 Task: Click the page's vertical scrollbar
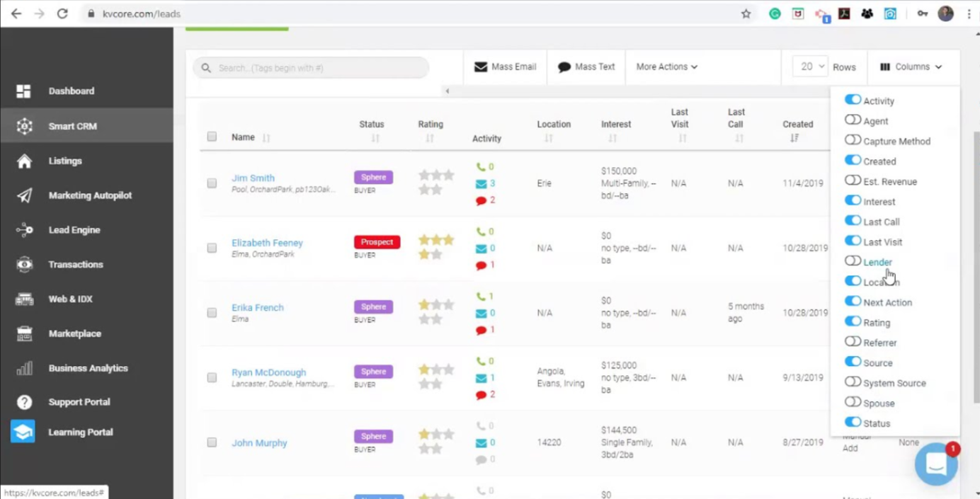pyautogui.click(x=974, y=269)
